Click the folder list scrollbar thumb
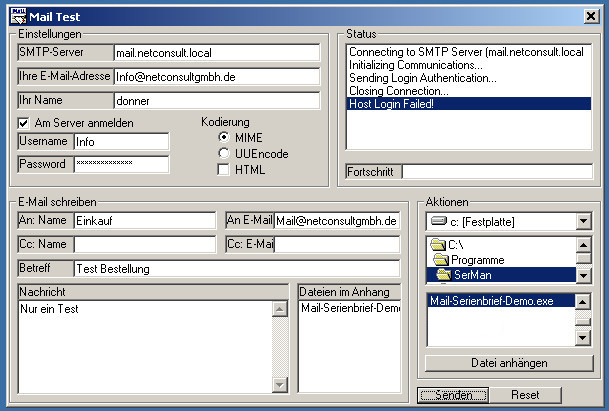Image resolution: width=609 pixels, height=411 pixels. click(583, 258)
